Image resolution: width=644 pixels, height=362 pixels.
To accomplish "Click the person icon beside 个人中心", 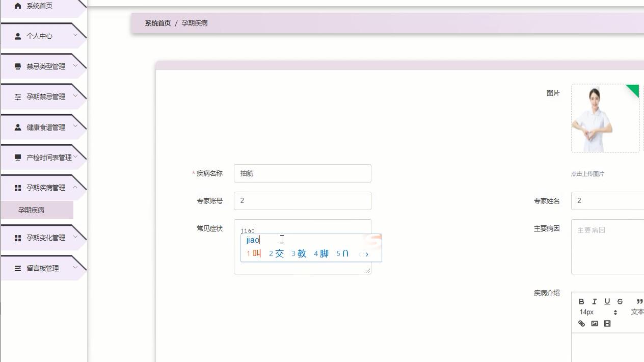I will click(x=18, y=36).
